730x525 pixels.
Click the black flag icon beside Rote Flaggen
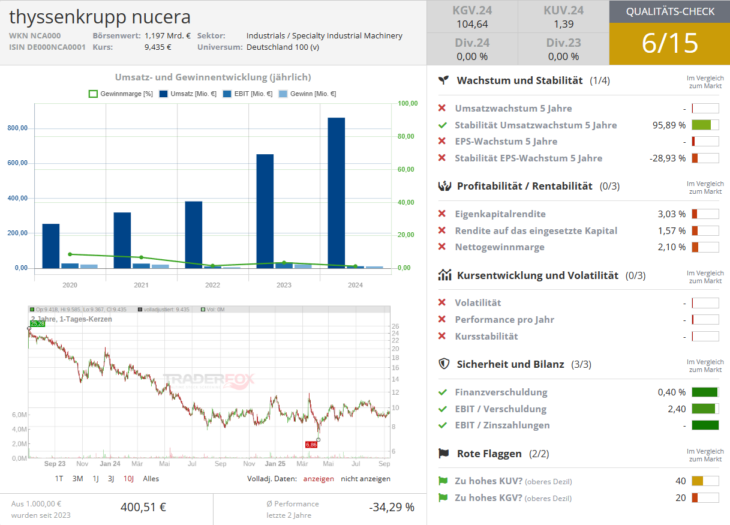(x=444, y=453)
